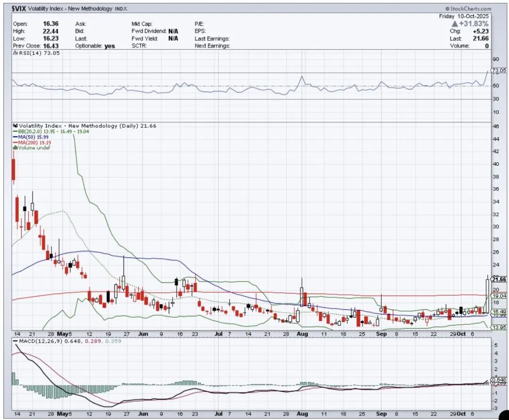Click the SCTR label
Screen dimensions: 509x420
(139, 46)
